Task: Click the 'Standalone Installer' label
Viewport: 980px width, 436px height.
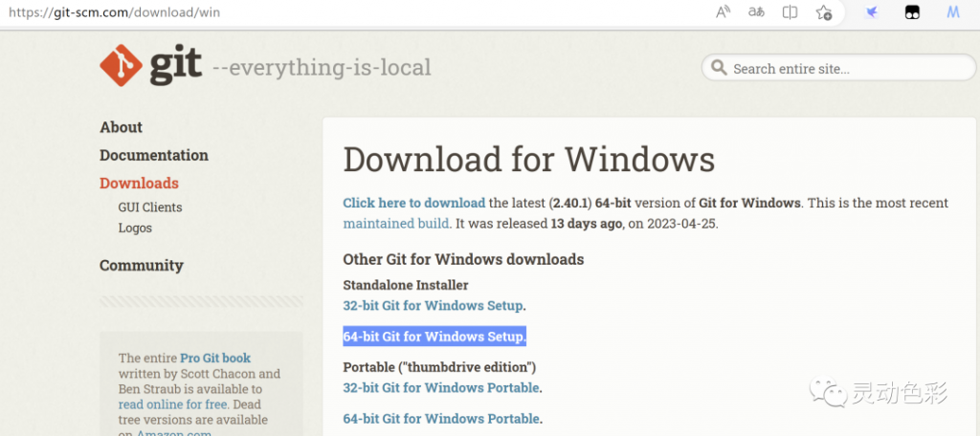Action: pos(406,286)
